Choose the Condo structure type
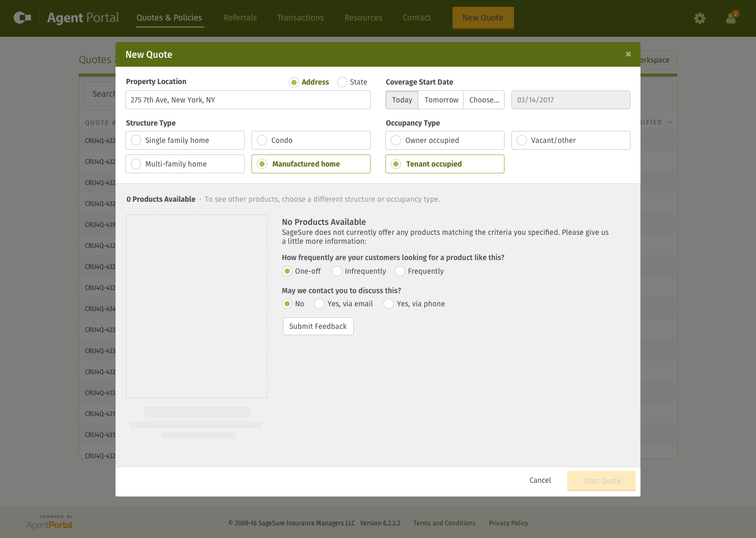Screen dimensions: 756x538 coord(311,140)
